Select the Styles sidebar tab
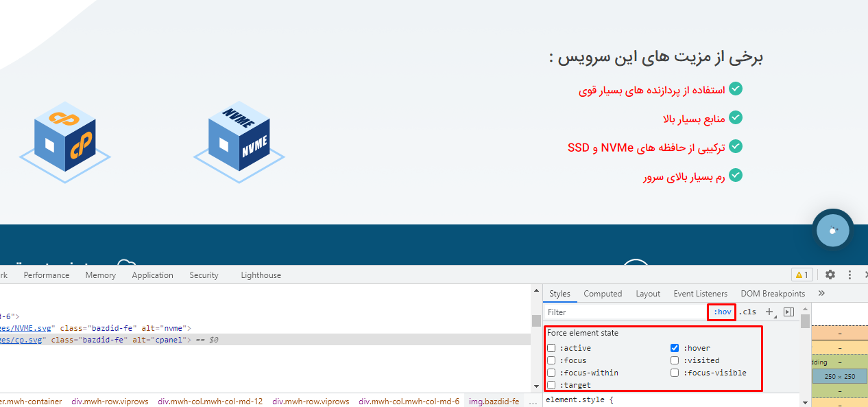This screenshot has width=868, height=407. point(559,294)
